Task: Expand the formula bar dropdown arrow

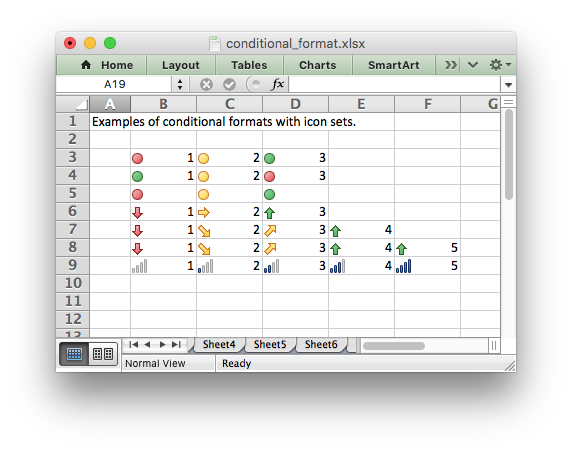Action: pyautogui.click(x=508, y=85)
